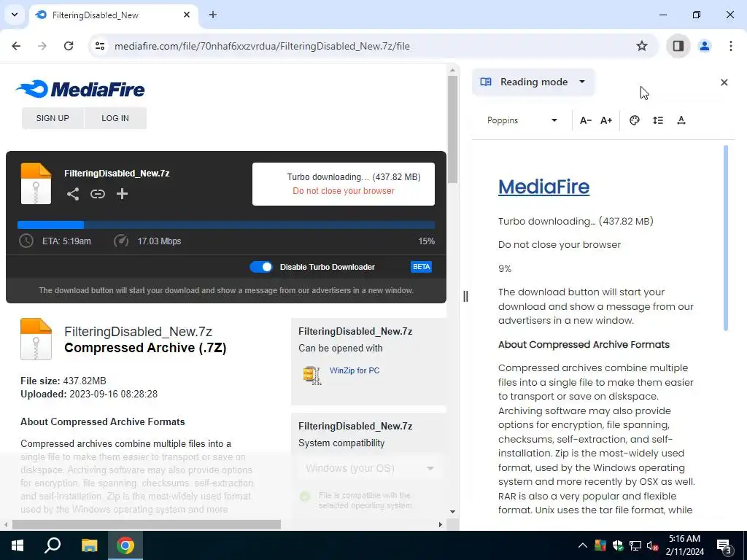Go back to previous page
Screen dimensions: 747x560
(16, 46)
